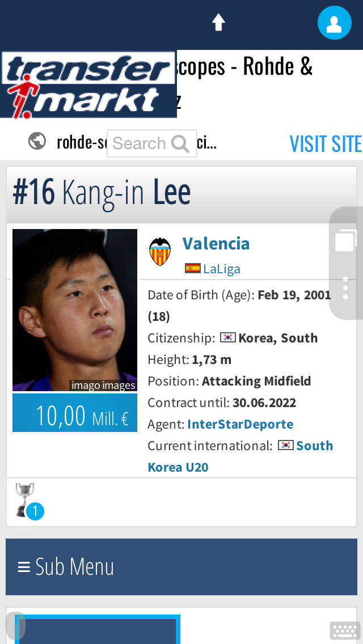The height and width of the screenshot is (644, 363).
Task: Click the VISIT SITE link
Action: pyautogui.click(x=326, y=144)
